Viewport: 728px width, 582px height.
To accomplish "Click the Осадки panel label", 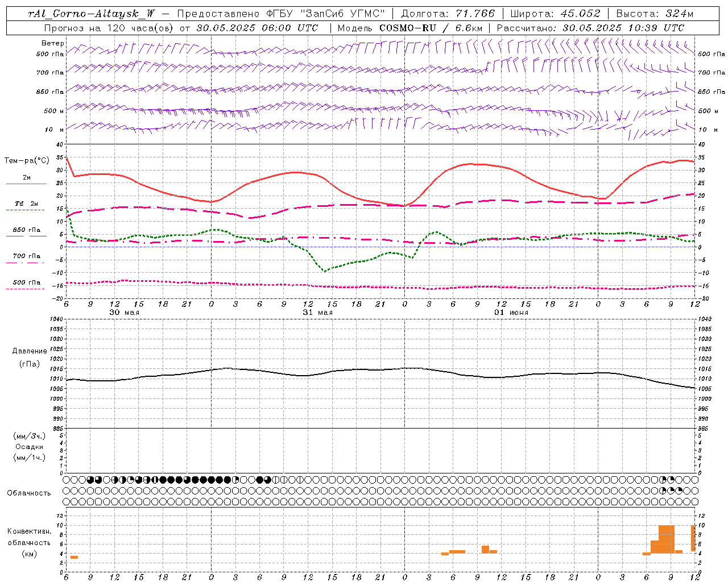I will (x=29, y=447).
